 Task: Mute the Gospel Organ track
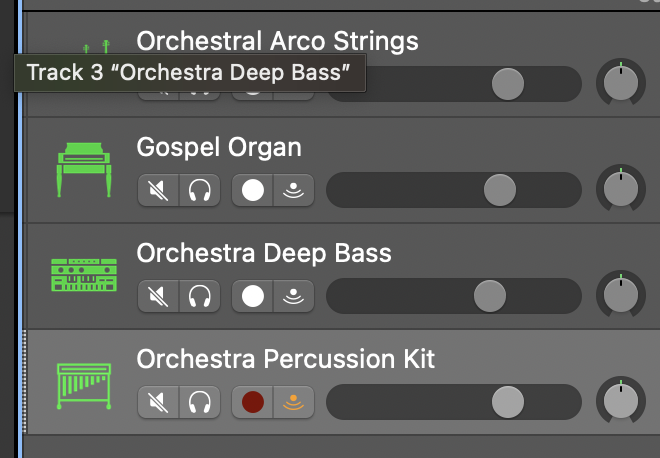158,190
